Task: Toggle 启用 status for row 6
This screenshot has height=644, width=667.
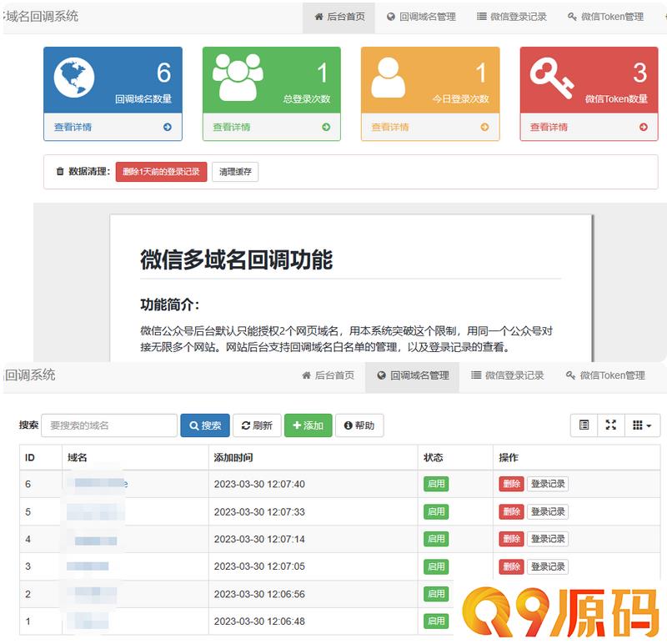Action: tap(436, 484)
